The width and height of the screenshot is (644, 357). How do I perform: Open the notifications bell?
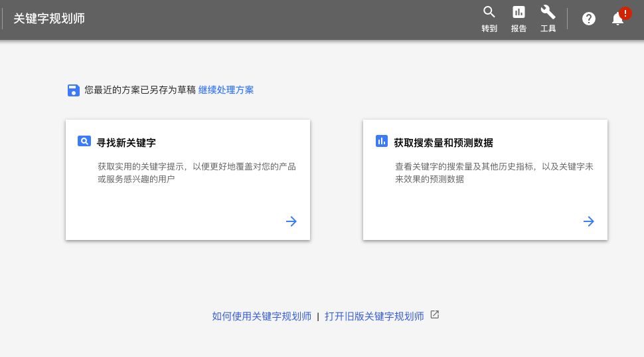[x=617, y=19]
